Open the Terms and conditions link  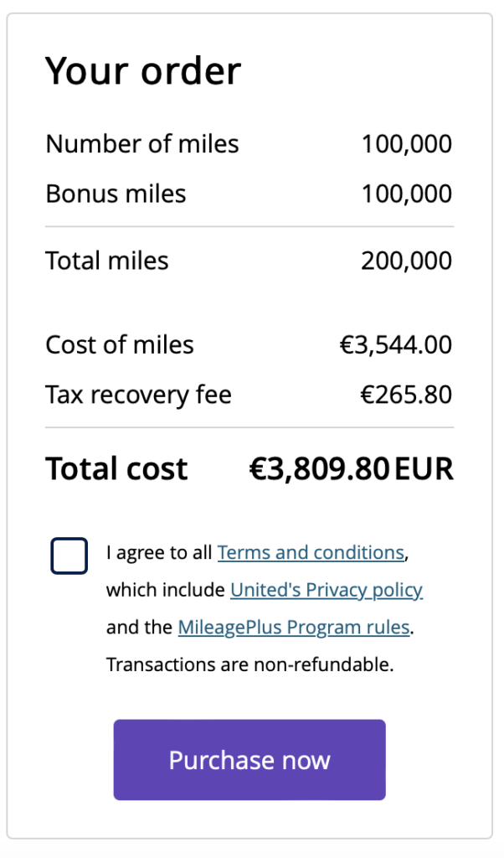pyautogui.click(x=311, y=553)
